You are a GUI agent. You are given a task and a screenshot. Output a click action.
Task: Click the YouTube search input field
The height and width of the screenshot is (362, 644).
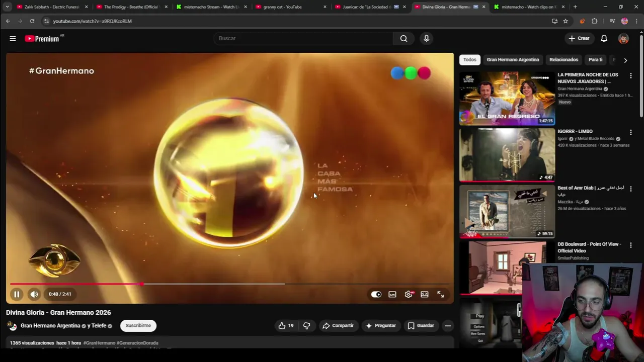pos(303,38)
